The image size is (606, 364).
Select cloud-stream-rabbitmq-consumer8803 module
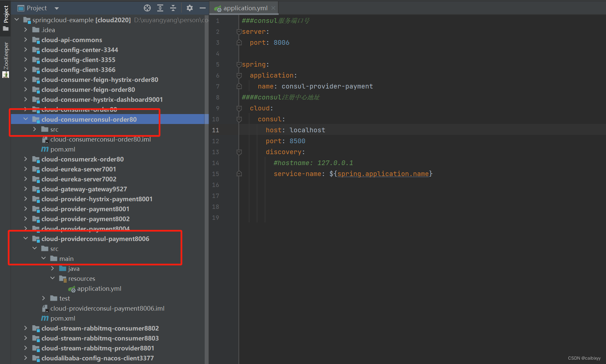tap(100, 338)
